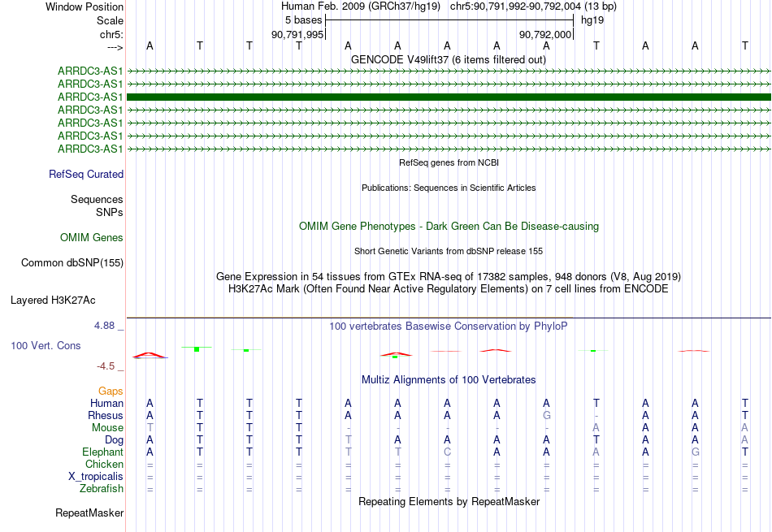Select the 'Chicken' alignment row label
The width and height of the screenshot is (772, 532).
pyautogui.click(x=104, y=464)
